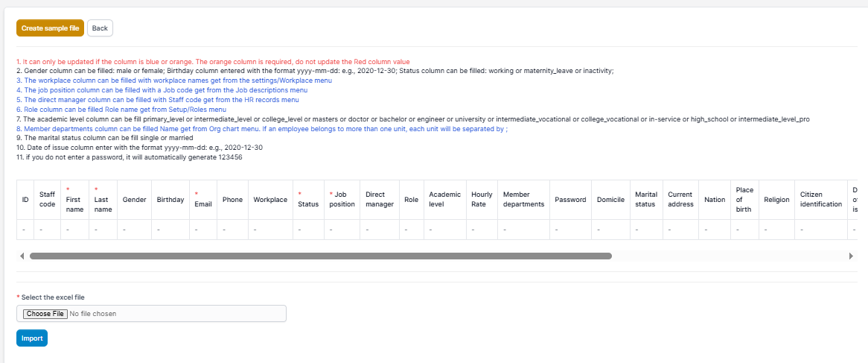
Task: Click the horizontal scrollbar thumb
Action: 320,256
